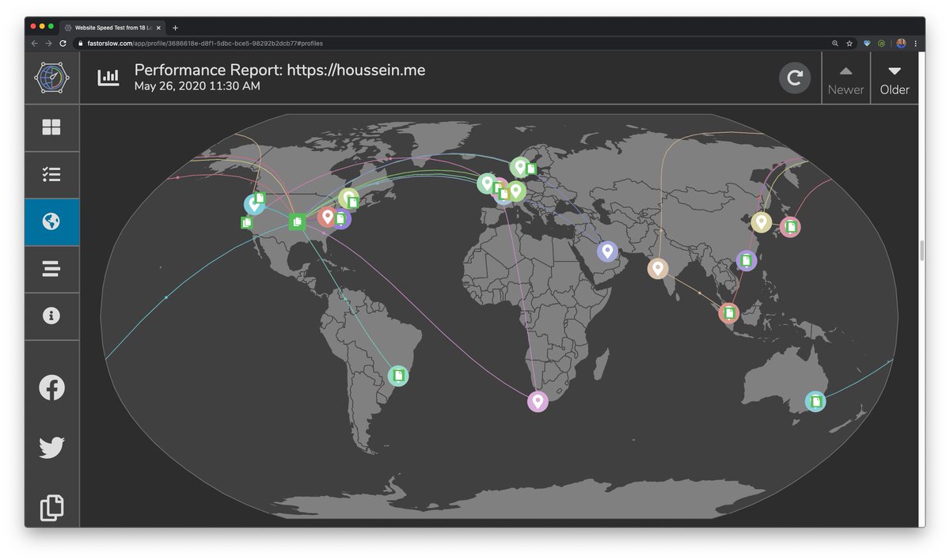This screenshot has height=560, width=950.
Task: View the info panel icon
Action: [51, 316]
